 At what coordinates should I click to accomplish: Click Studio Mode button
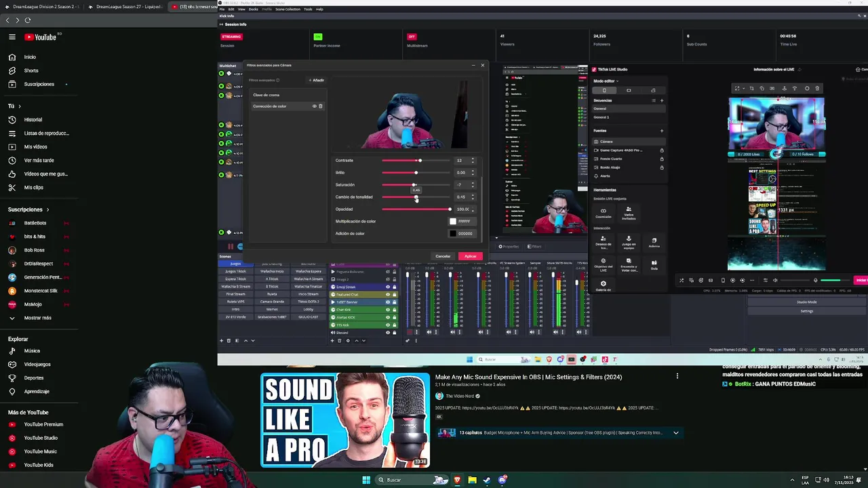[807, 302]
